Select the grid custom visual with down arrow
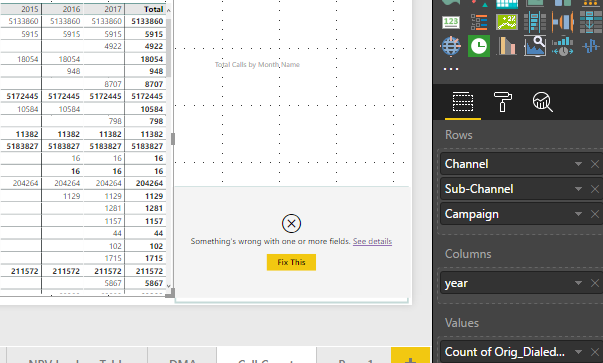This screenshot has width=603, height=363. click(591, 22)
